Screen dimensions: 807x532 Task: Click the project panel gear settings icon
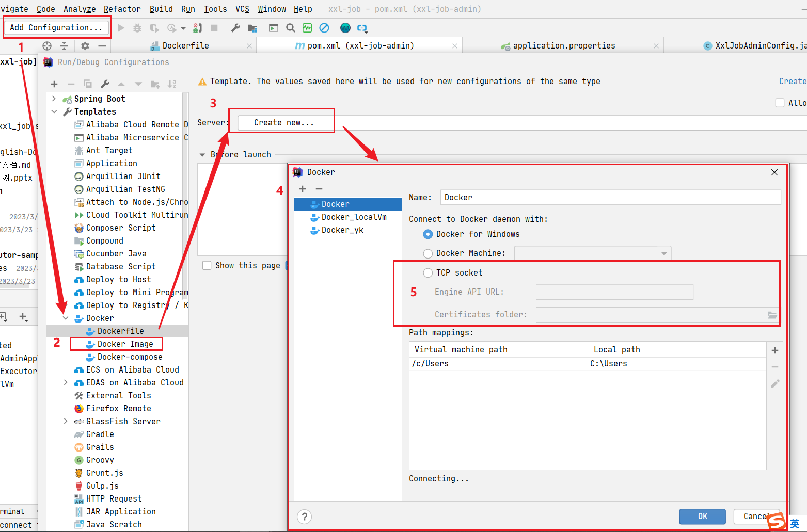click(85, 46)
